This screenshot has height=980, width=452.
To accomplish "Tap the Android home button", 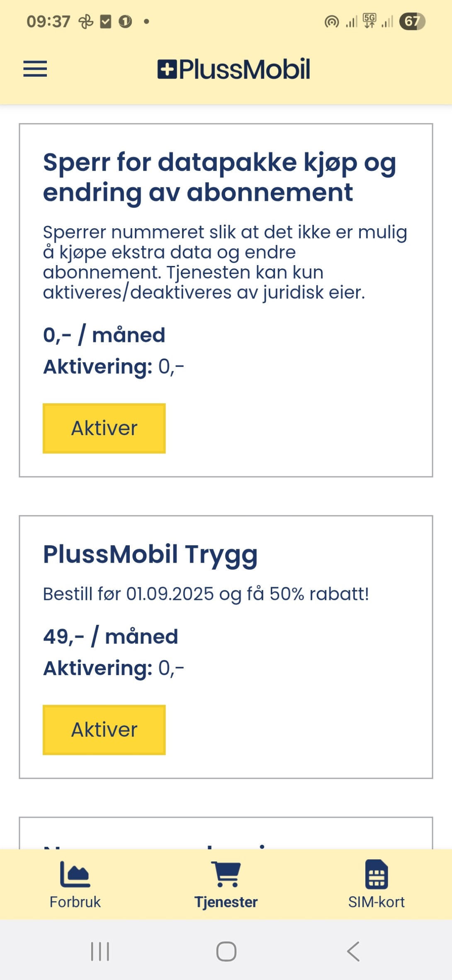I will pyautogui.click(x=226, y=951).
